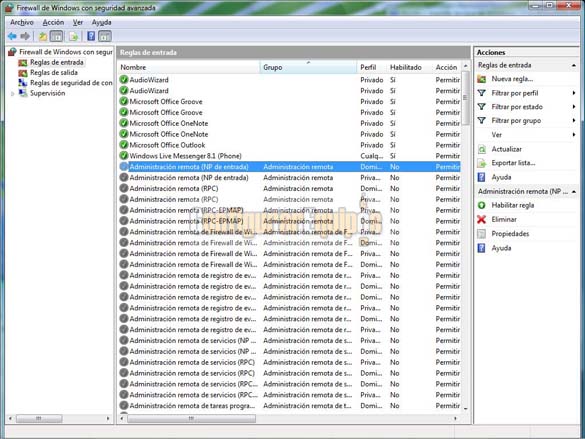Screen dimensions: 585x439
Task: Open the Ver submenu arrow in Acciones
Action: (x=574, y=135)
